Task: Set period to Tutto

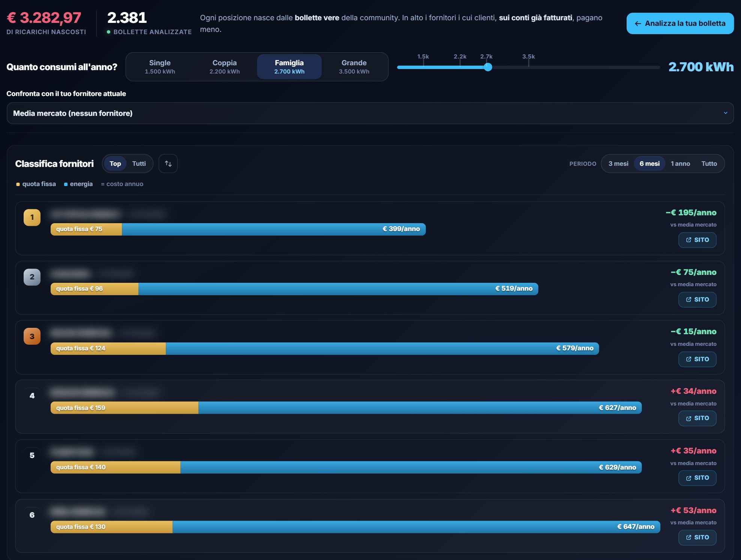Action: click(709, 164)
